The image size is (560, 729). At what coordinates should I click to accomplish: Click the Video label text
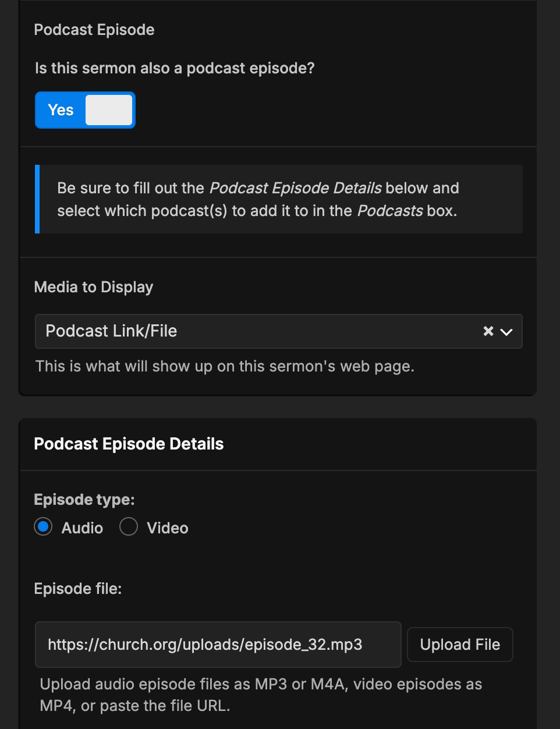pyautogui.click(x=168, y=528)
